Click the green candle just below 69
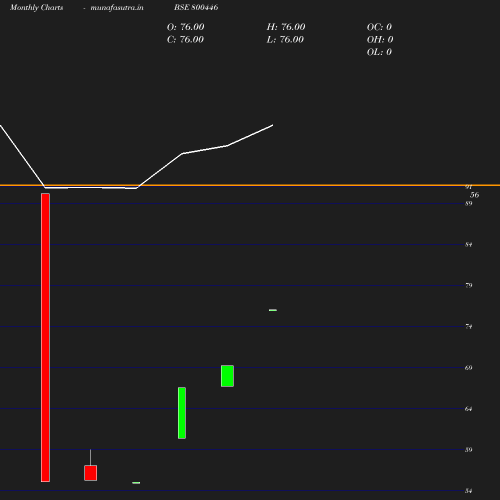 (x=227, y=376)
